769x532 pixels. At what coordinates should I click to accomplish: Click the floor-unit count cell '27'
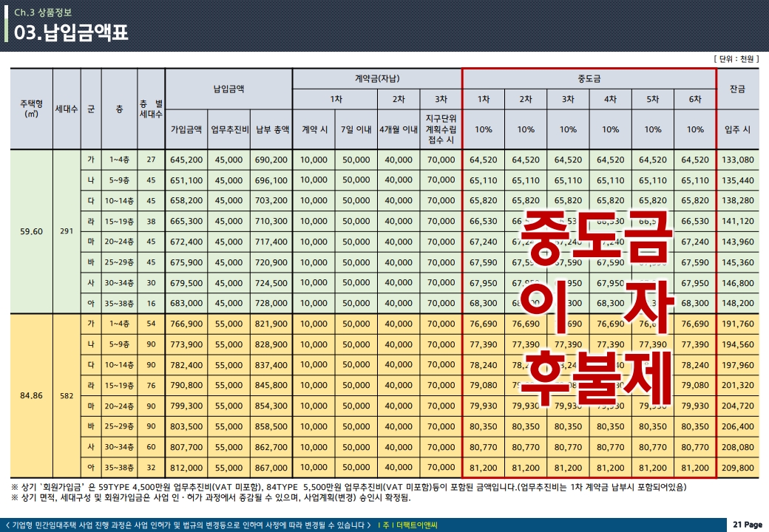tap(151, 160)
